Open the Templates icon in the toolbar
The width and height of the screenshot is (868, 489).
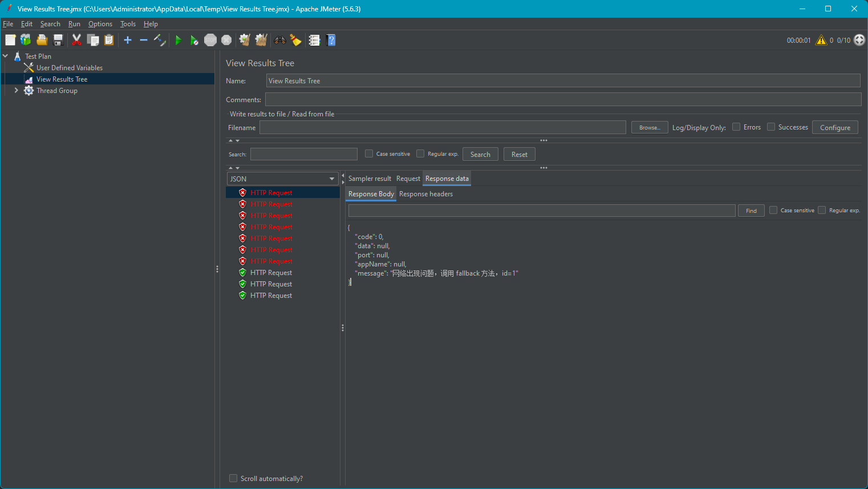(26, 40)
